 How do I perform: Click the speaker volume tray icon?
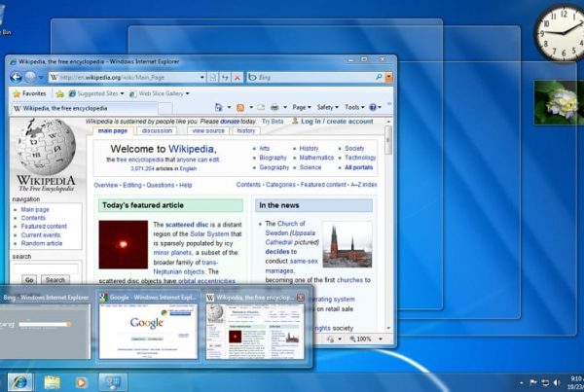coord(557,382)
